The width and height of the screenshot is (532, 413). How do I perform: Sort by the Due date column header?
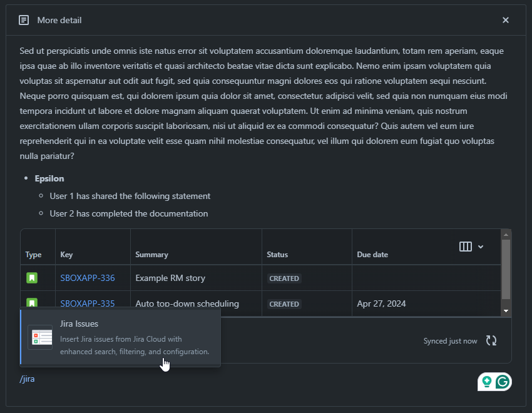(x=372, y=255)
